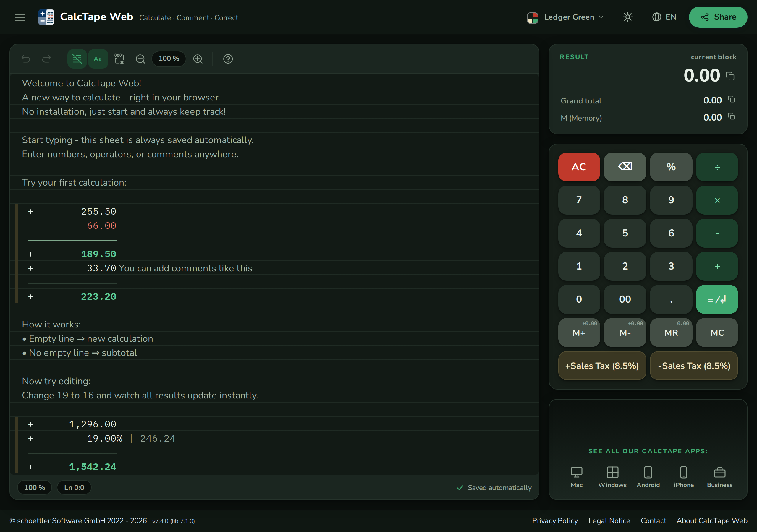Toggle the Aa text comments button
The image size is (757, 532).
pyautogui.click(x=98, y=59)
